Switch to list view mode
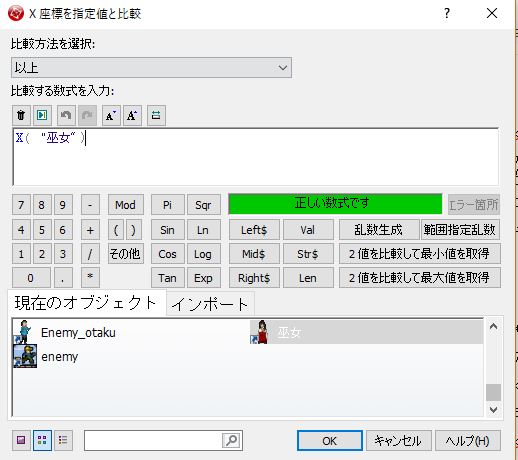 63,440
